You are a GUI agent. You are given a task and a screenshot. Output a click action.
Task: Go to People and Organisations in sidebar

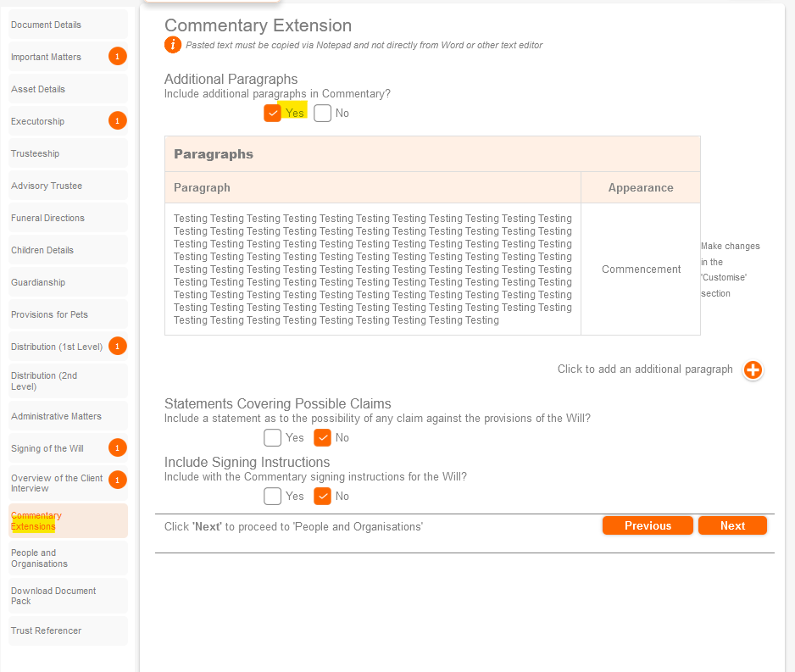coord(40,558)
